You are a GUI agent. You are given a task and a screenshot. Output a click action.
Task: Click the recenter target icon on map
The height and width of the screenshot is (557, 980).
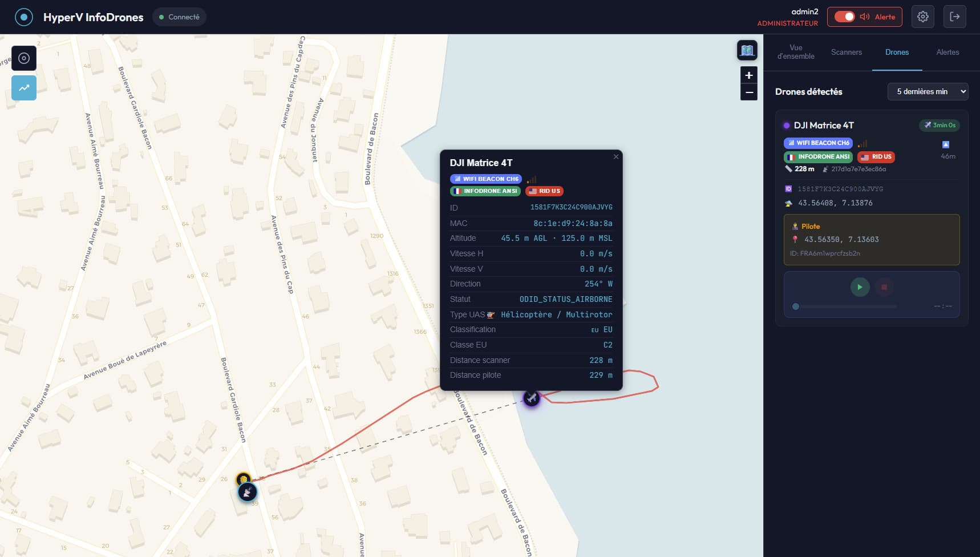(x=24, y=58)
